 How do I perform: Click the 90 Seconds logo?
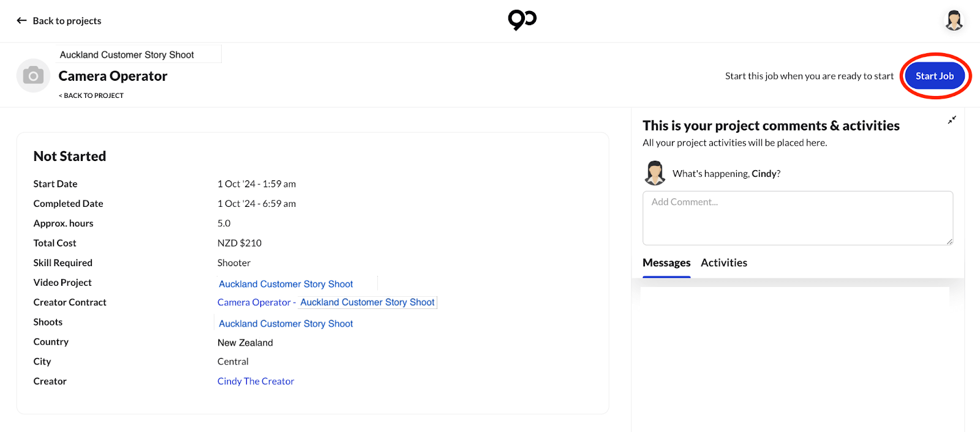point(522,20)
